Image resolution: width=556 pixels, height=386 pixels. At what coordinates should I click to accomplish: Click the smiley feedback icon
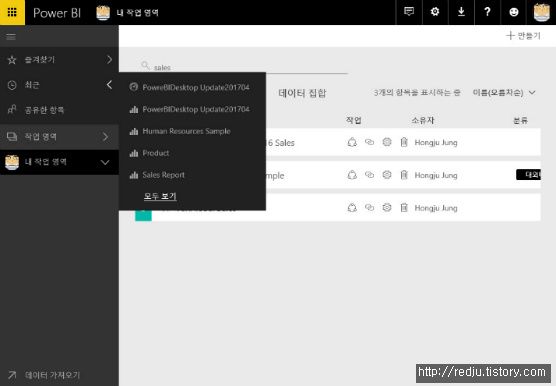(x=513, y=12)
